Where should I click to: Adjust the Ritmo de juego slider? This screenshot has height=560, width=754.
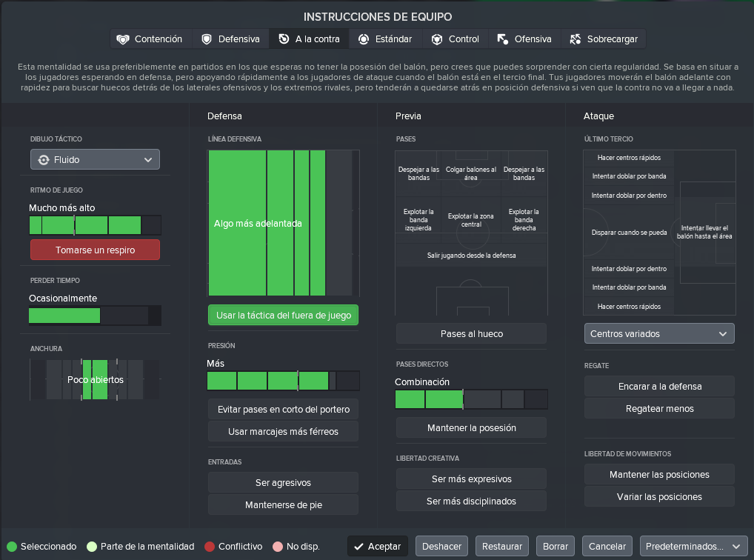tap(96, 225)
